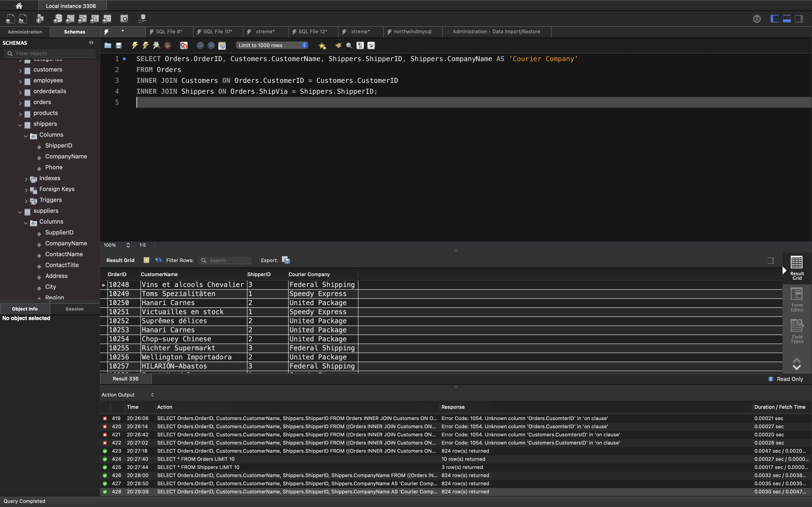Click the Export recordset icon
812x507 pixels.
click(x=285, y=260)
